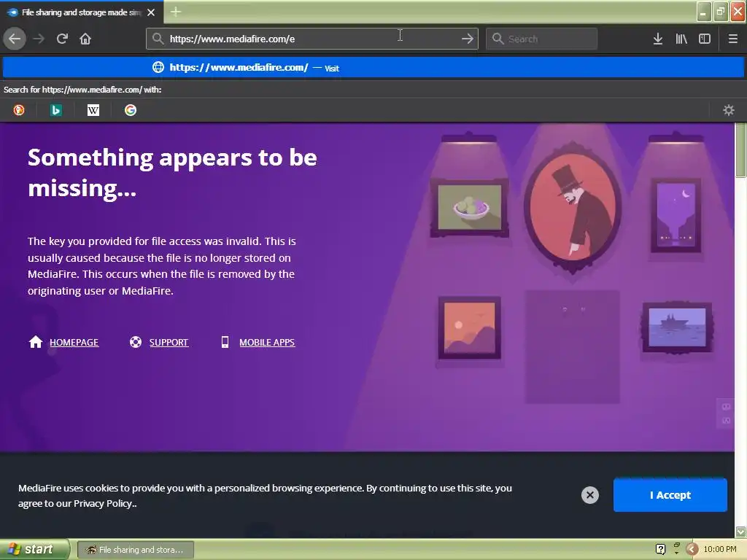The width and height of the screenshot is (747, 560).
Task: Click magnifier icon in address bar
Action: (x=158, y=39)
